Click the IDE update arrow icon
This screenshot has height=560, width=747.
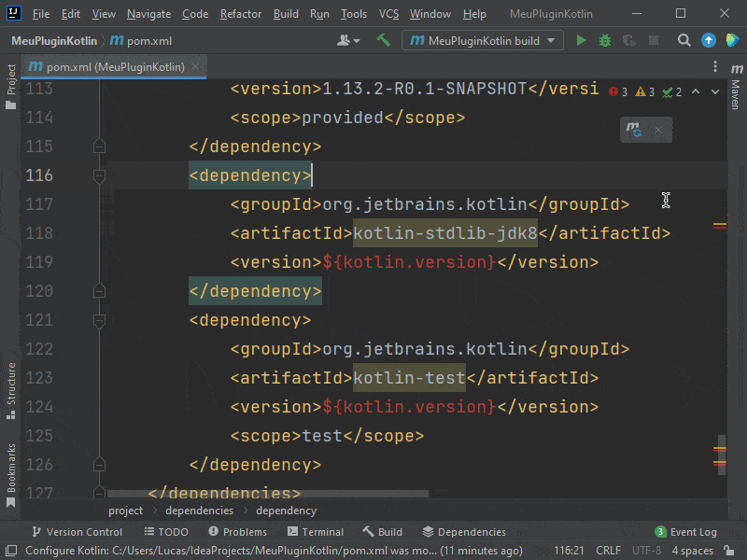tap(709, 41)
